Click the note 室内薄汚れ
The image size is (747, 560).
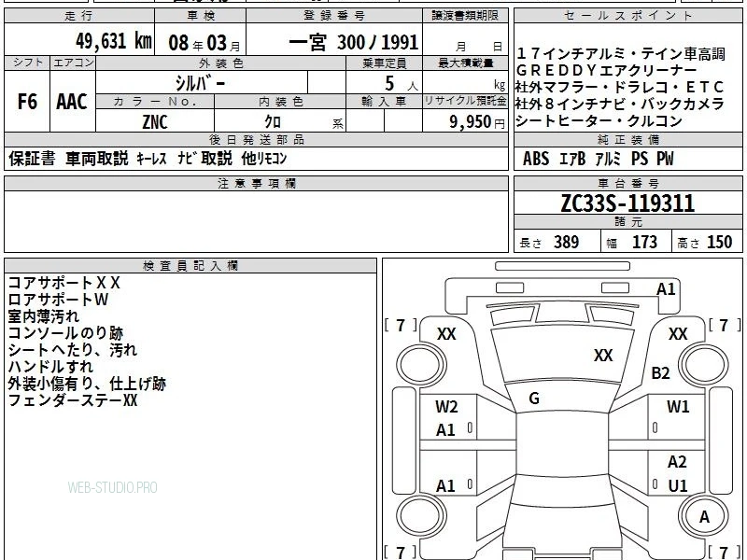tap(43, 316)
